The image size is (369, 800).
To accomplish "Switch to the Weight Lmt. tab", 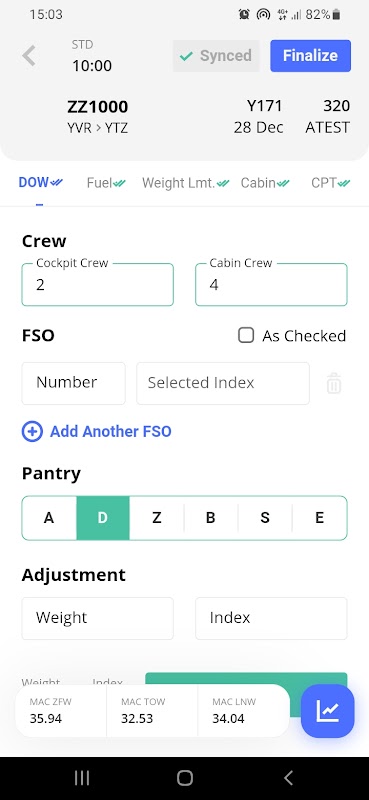I will [x=186, y=183].
